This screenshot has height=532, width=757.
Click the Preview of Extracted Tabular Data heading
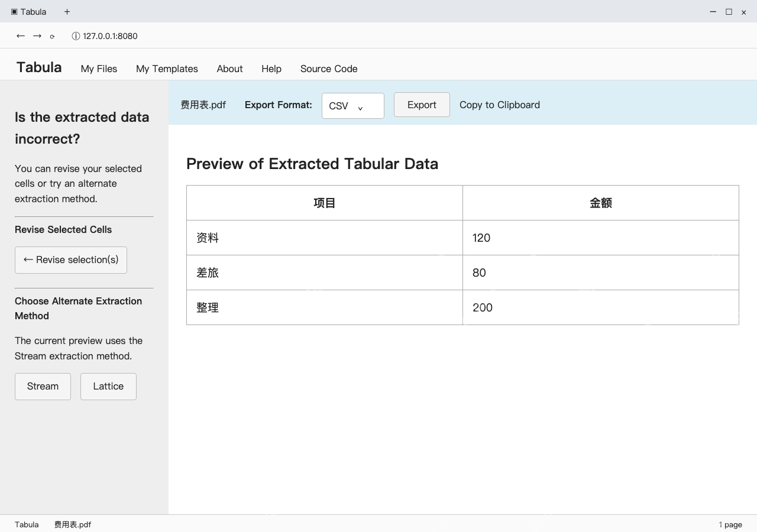pos(312,164)
